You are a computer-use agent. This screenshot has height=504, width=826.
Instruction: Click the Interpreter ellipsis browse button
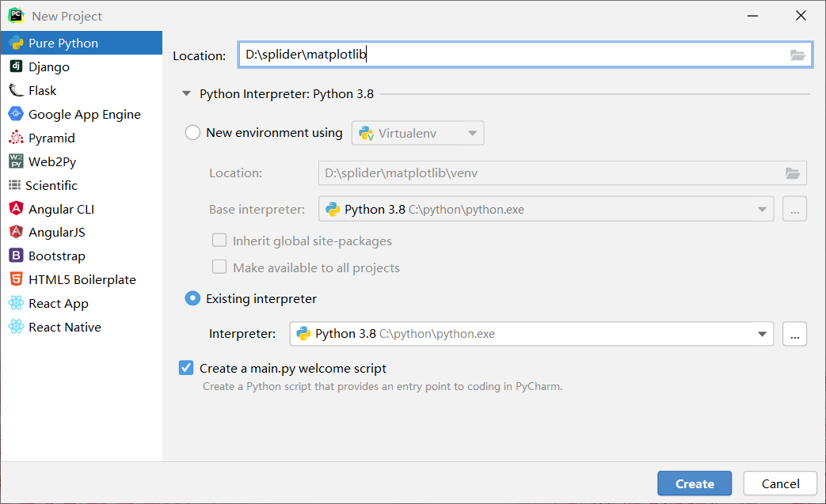pos(794,334)
